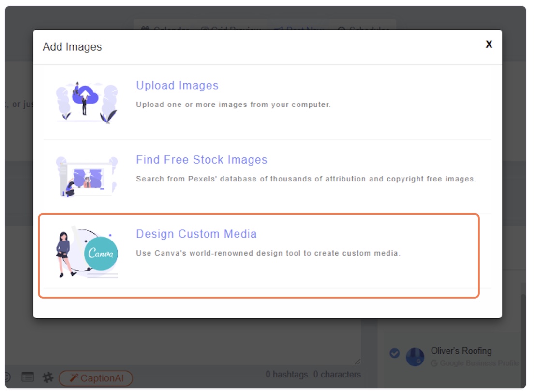This screenshot has height=392, width=536.
Task: Click the Canva design tool description text
Action: pyautogui.click(x=268, y=253)
